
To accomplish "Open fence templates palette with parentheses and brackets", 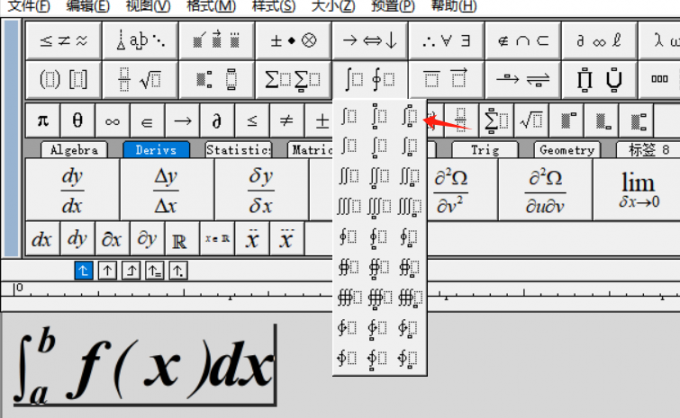I will coord(64,80).
